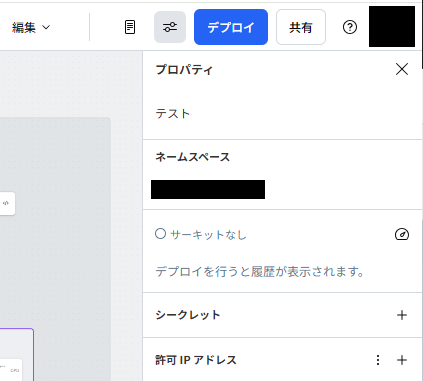
Task: Click デプロイを行うと履歴が表示されます text
Action: pos(260,271)
